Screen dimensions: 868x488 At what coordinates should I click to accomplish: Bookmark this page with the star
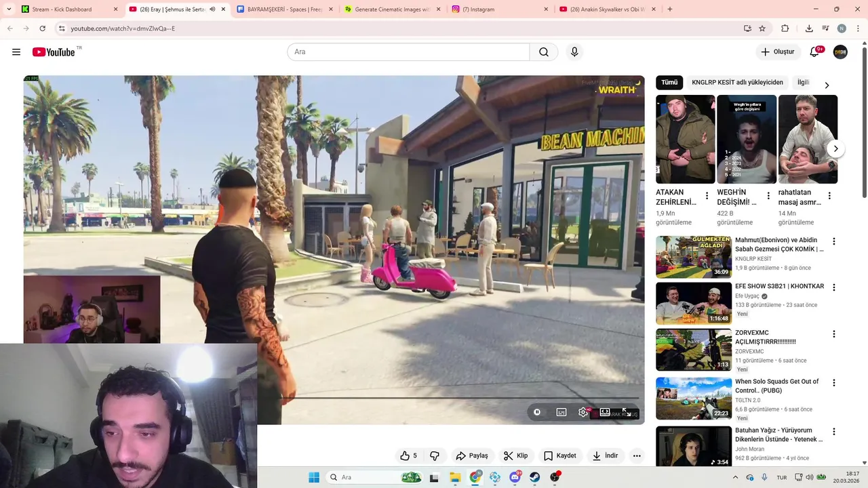(762, 28)
